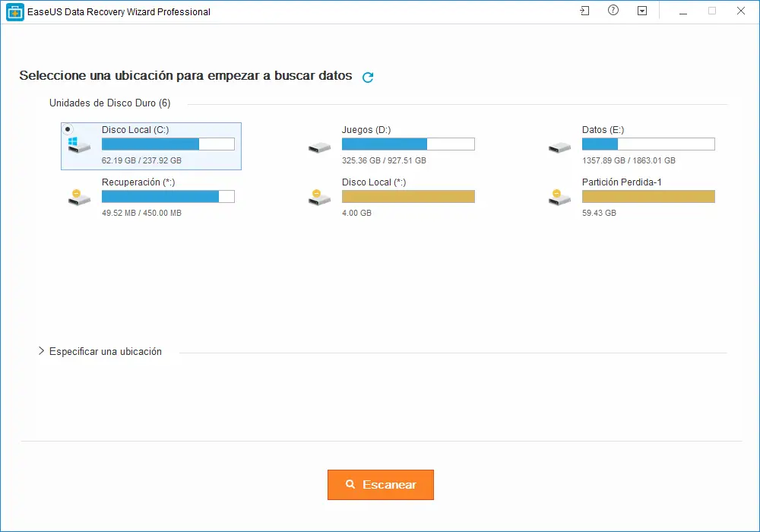Click the Partición Perdida-1 drive icon

pos(559,198)
